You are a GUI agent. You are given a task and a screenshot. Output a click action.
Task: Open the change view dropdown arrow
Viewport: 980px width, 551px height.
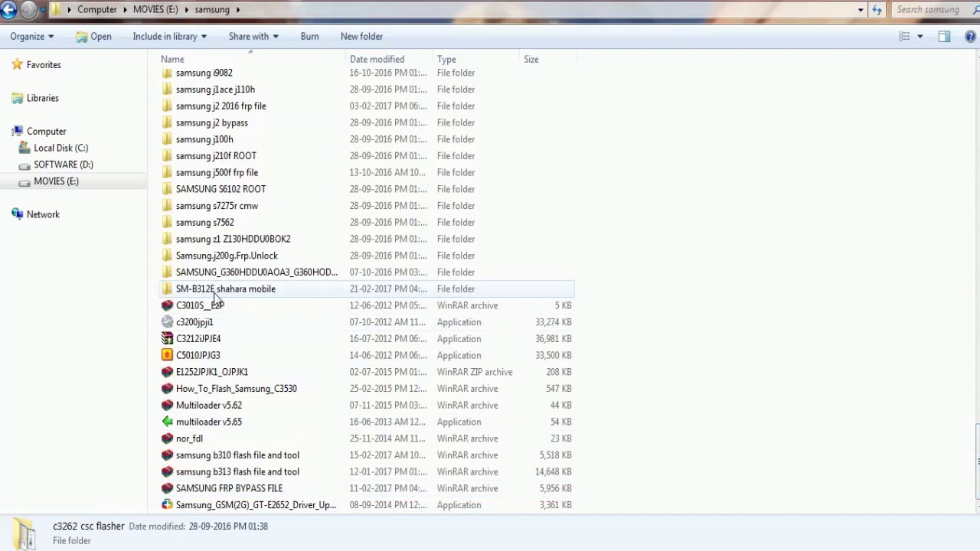coord(920,36)
